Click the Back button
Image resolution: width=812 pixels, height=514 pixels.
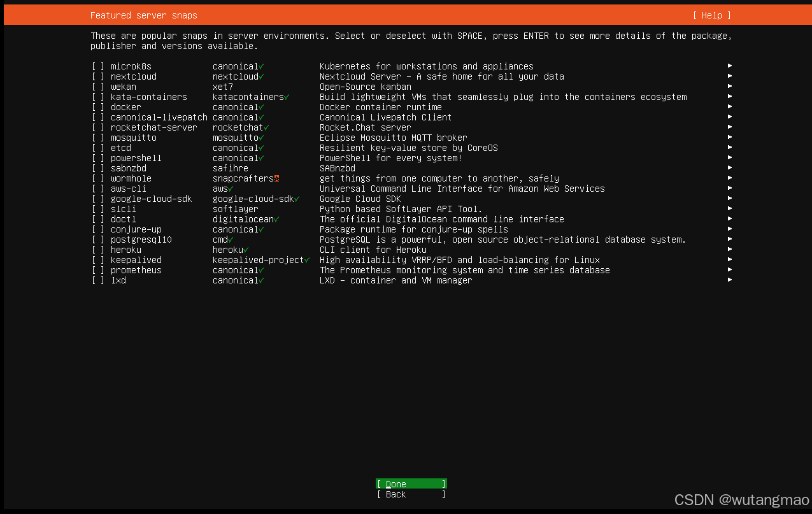coord(411,494)
